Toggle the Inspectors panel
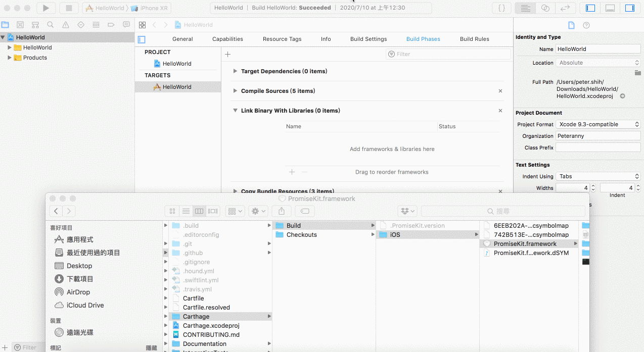The width and height of the screenshot is (644, 352). tap(630, 8)
